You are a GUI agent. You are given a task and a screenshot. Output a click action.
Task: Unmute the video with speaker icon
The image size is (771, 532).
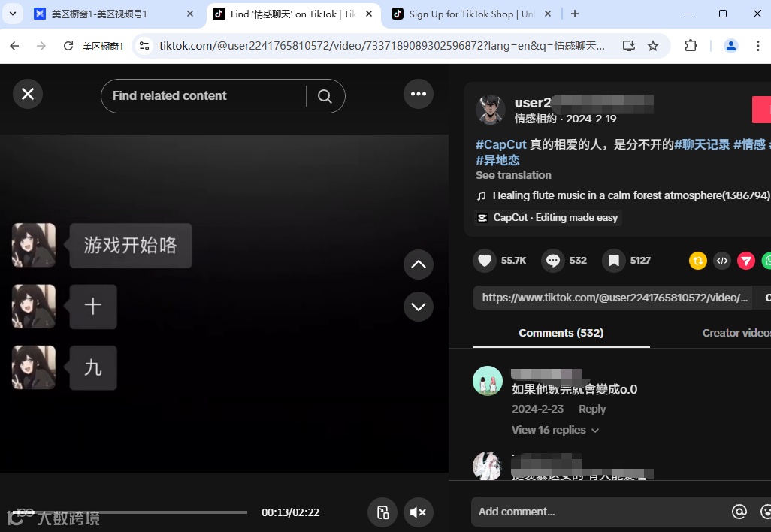coord(419,512)
